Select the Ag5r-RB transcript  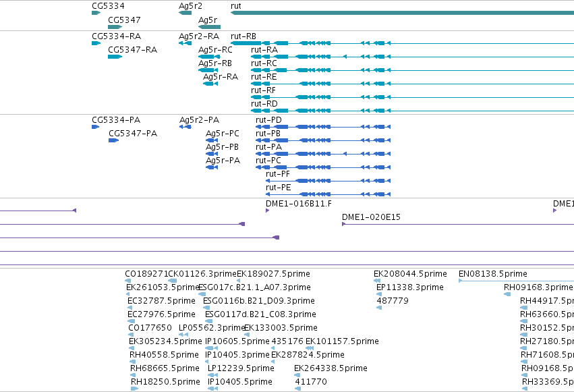point(208,70)
